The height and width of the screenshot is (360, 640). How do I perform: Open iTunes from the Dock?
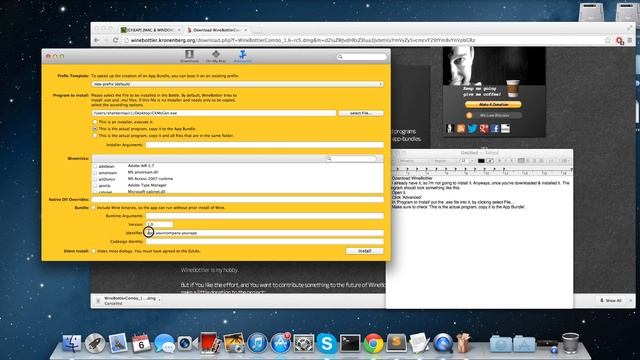[257, 343]
